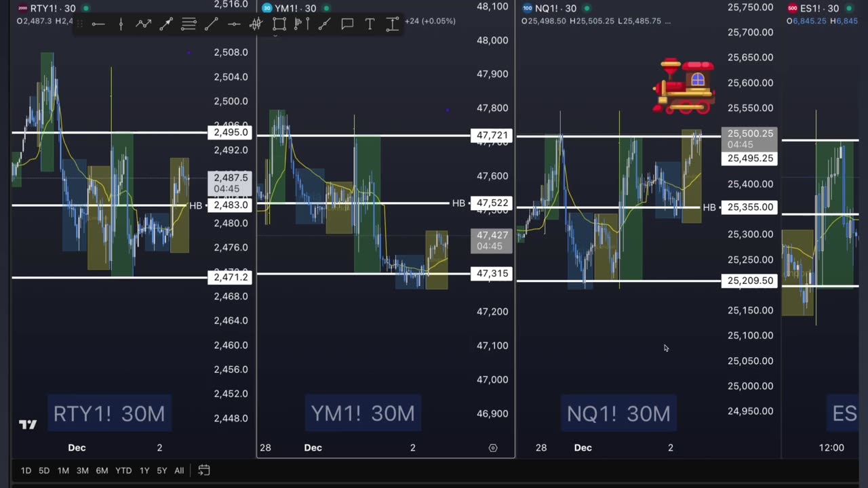Select the parallel lines fib tool

189,24
